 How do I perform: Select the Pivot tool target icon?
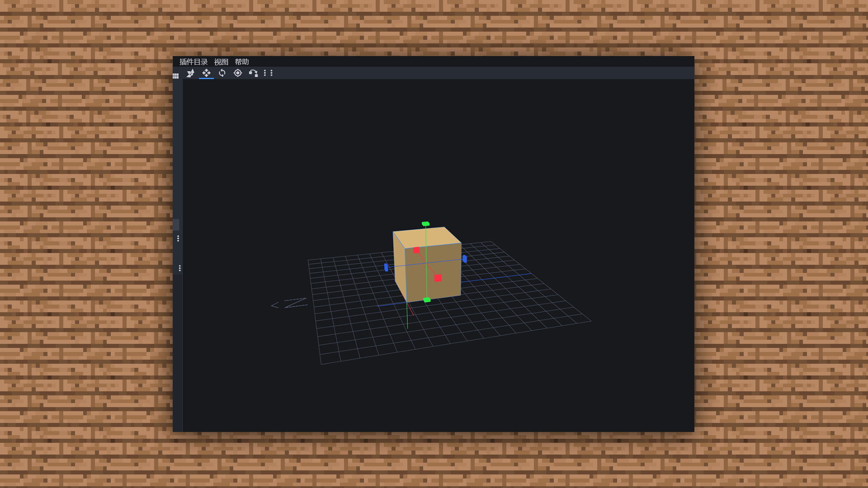pos(238,73)
